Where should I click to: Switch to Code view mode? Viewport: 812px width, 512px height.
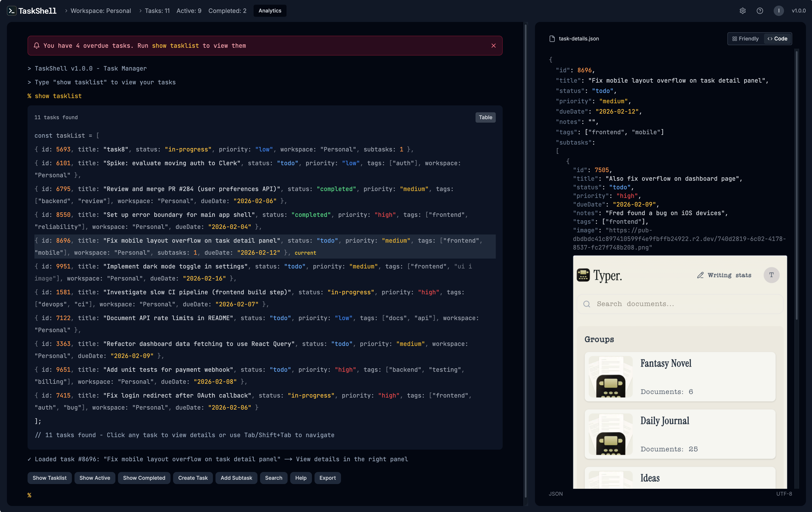(x=777, y=39)
